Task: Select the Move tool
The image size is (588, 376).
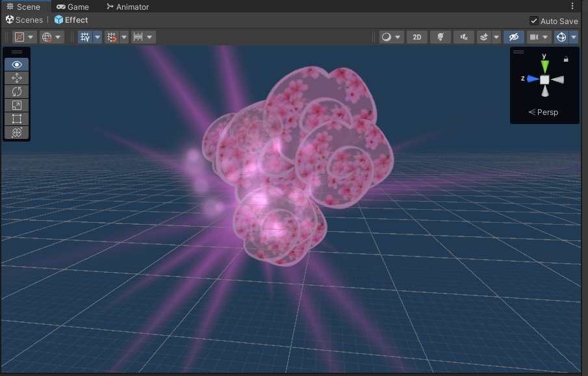Action: click(x=16, y=78)
